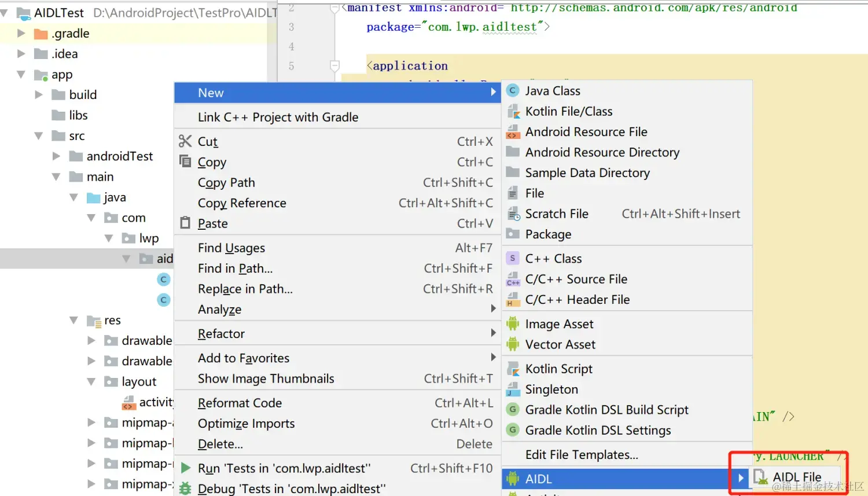Select Show Image Thumbnails entry
Screen dimensions: 868x496
[337, 379]
